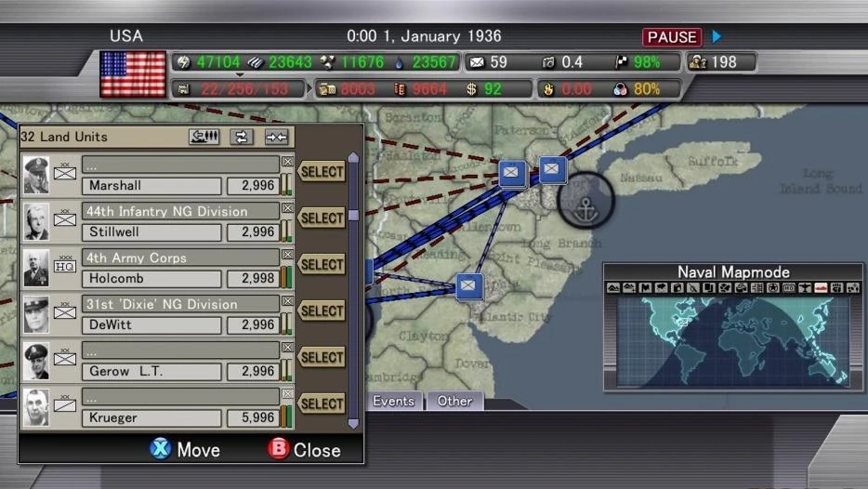
Task: Click the anchor naval base icon on map
Action: (x=585, y=201)
